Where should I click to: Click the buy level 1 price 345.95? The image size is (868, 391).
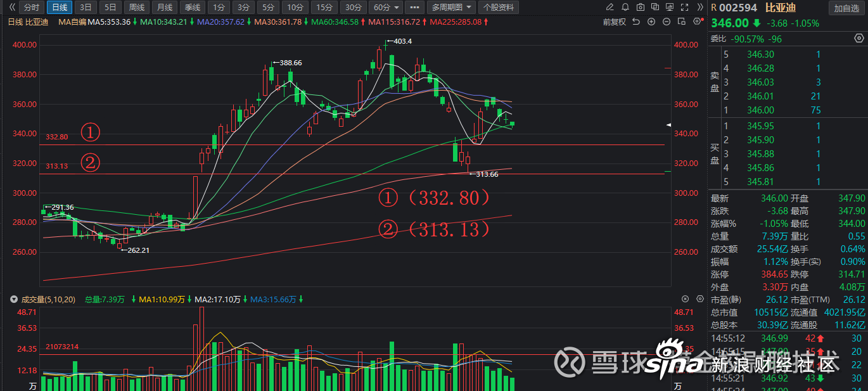760,126
